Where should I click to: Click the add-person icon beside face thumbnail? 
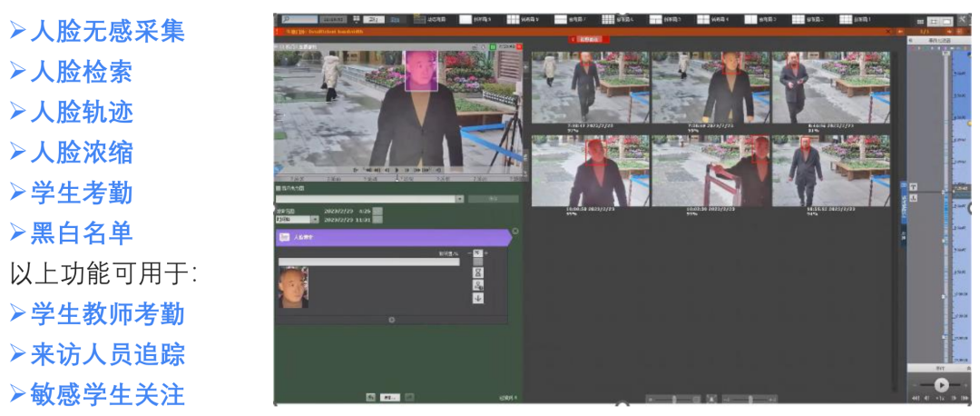tap(477, 285)
